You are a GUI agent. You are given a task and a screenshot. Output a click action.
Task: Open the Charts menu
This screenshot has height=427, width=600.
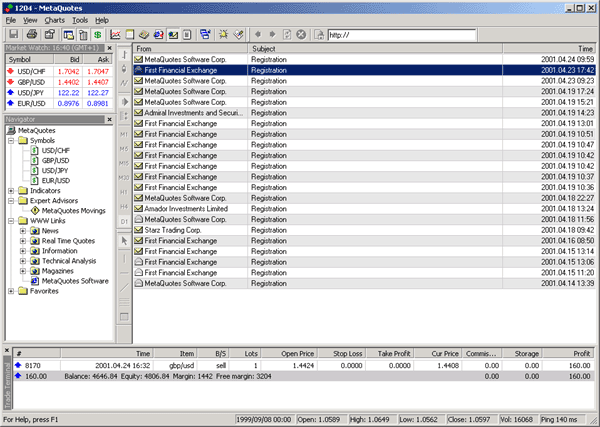[54, 20]
